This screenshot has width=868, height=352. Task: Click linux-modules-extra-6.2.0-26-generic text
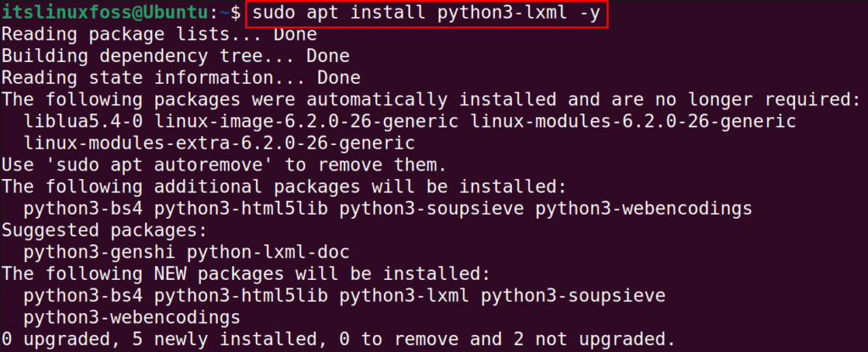[x=220, y=143]
